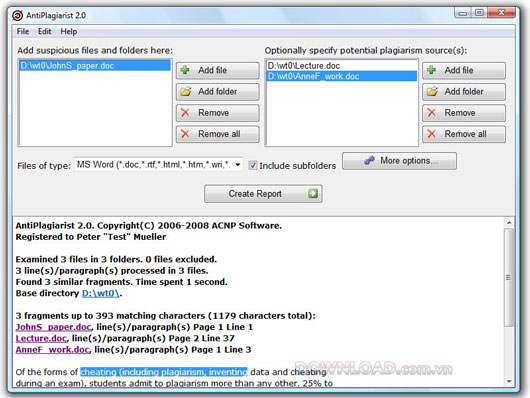Click Remove label for plagiarism sources
Image resolution: width=530 pixels, height=398 pixels.
(x=460, y=113)
